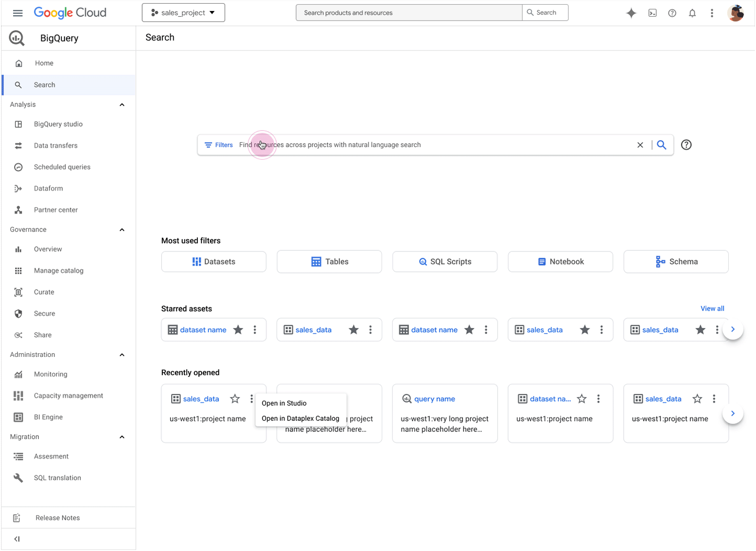Filter by Tables
This screenshot has width=756, height=551.
pyautogui.click(x=329, y=261)
